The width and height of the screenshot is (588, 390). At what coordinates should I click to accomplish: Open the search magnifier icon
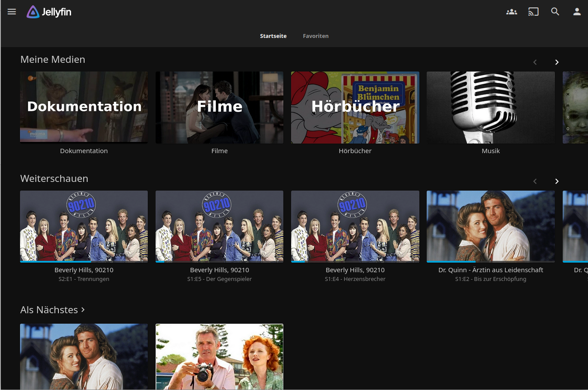[555, 12]
